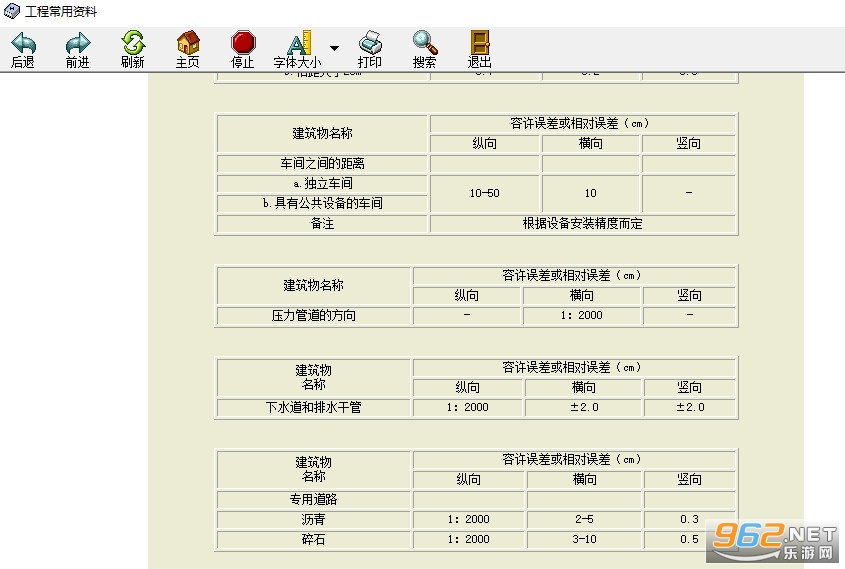Select the 沥青 row label
The height and width of the screenshot is (569, 845).
(314, 519)
